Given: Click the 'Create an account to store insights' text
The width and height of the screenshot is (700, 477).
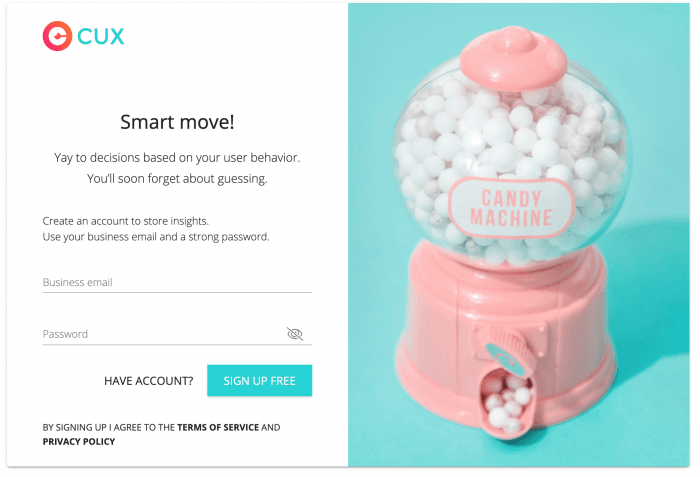Looking at the screenshot, I should click(125, 221).
